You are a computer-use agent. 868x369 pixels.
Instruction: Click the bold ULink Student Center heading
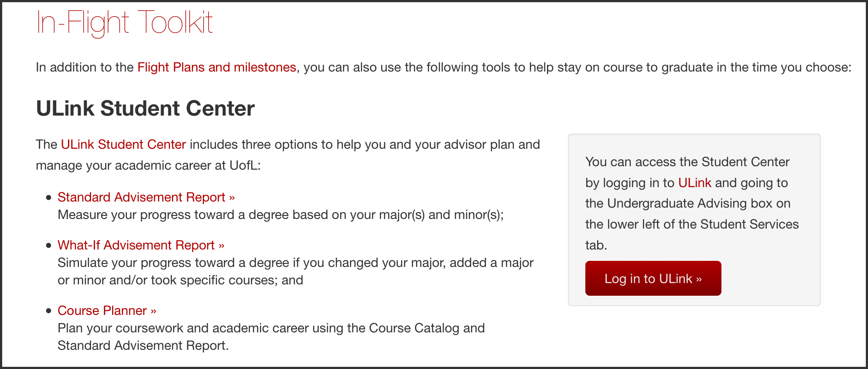tap(145, 109)
